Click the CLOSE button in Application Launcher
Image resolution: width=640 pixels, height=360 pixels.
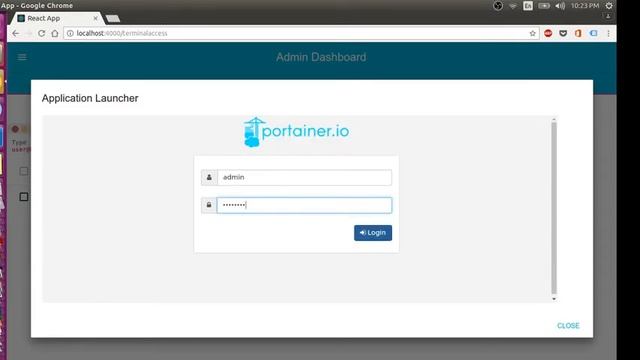pos(568,326)
